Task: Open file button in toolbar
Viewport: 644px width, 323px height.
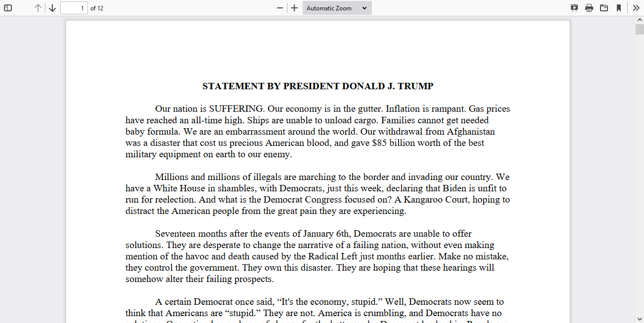Action: pyautogui.click(x=604, y=8)
